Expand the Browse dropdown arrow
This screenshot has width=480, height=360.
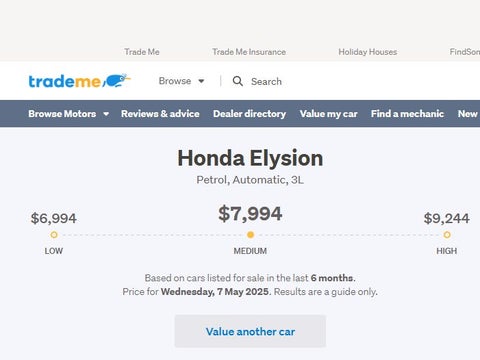tap(201, 81)
